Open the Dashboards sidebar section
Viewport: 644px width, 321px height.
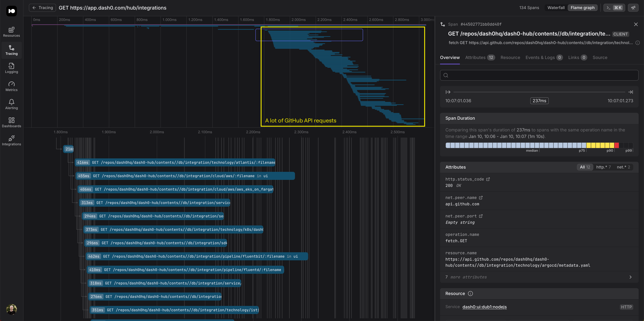[12, 123]
